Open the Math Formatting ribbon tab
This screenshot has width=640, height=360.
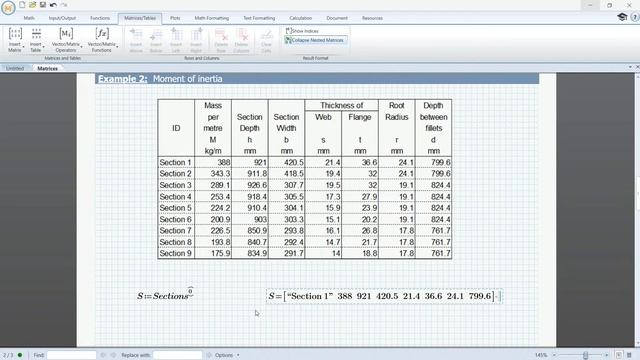[x=211, y=18]
